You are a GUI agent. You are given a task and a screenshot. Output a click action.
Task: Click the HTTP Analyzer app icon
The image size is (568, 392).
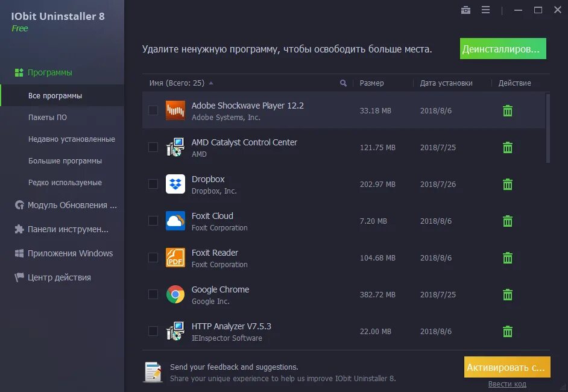click(x=175, y=331)
